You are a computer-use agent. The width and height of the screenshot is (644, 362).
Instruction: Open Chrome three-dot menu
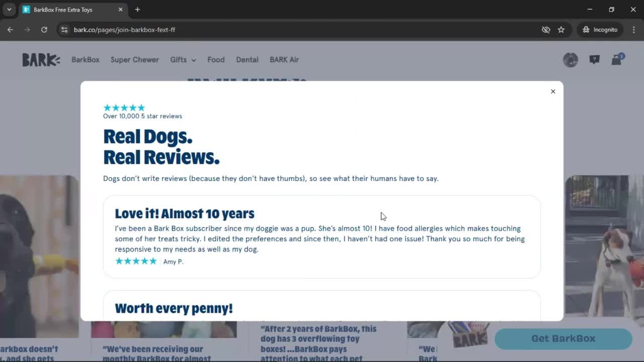point(633,30)
